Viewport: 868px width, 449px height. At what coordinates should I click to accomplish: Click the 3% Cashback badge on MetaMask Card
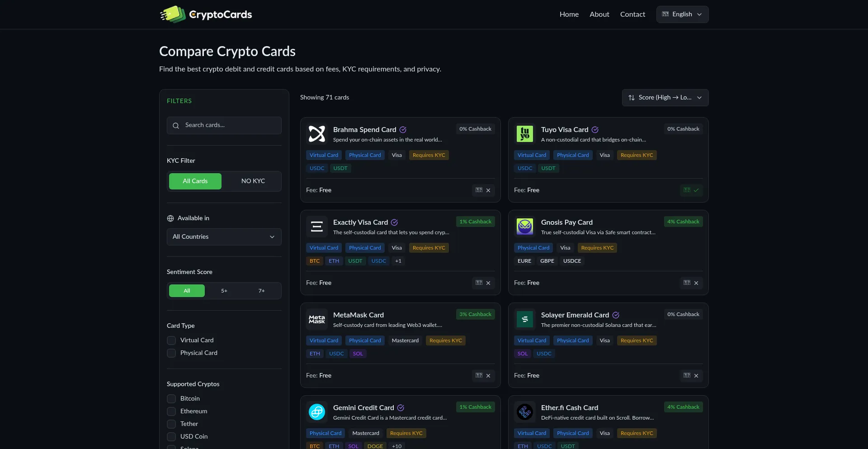(475, 315)
